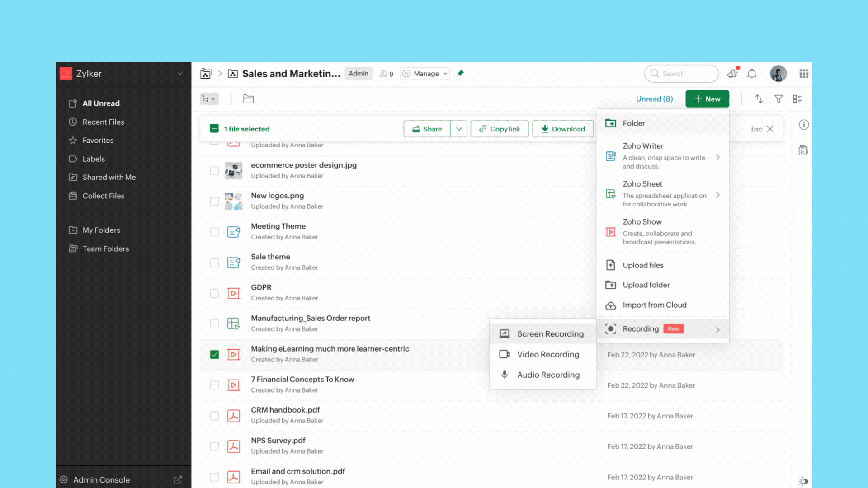Open Share options dropdown arrow
Image resolution: width=868 pixels, height=488 pixels.
pos(459,129)
